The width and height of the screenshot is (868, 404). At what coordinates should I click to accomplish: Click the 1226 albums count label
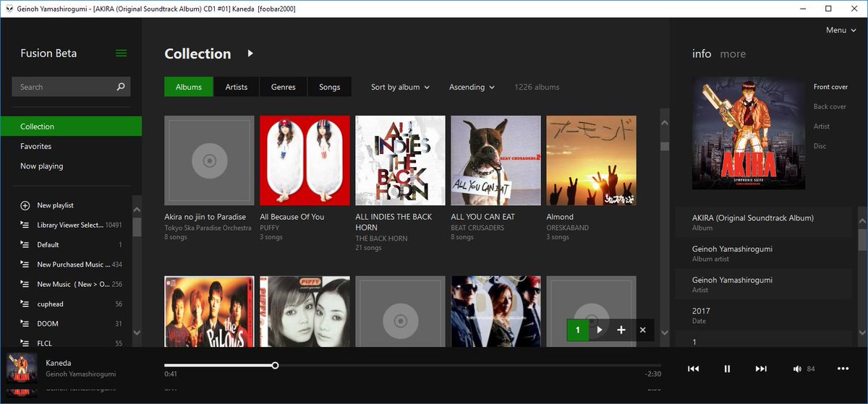tap(537, 87)
